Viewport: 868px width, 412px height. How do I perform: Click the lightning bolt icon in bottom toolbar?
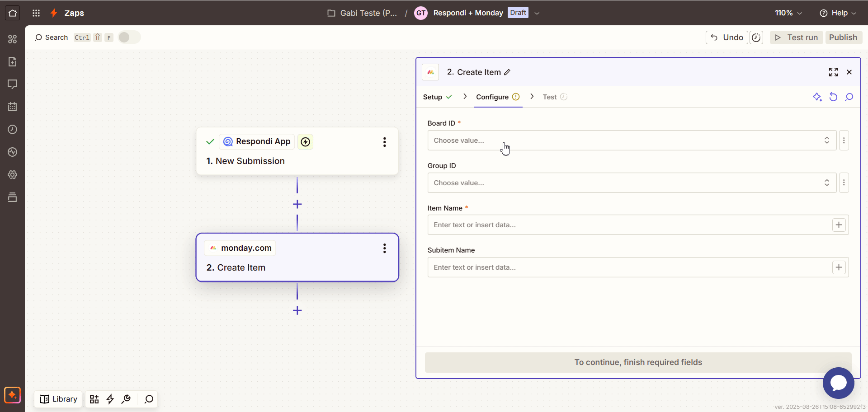(x=110, y=399)
